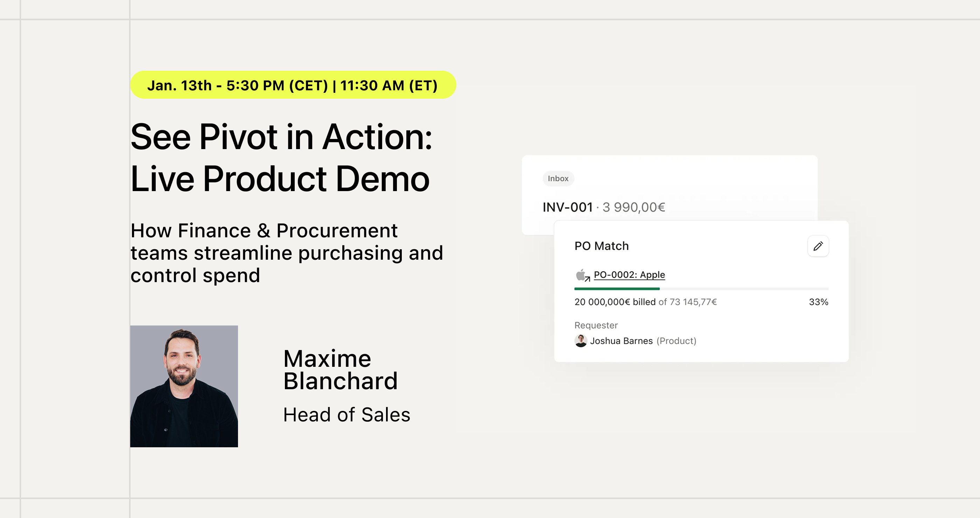Image resolution: width=980 pixels, height=518 pixels.
Task: Click the yellow date and time badge
Action: click(x=293, y=85)
